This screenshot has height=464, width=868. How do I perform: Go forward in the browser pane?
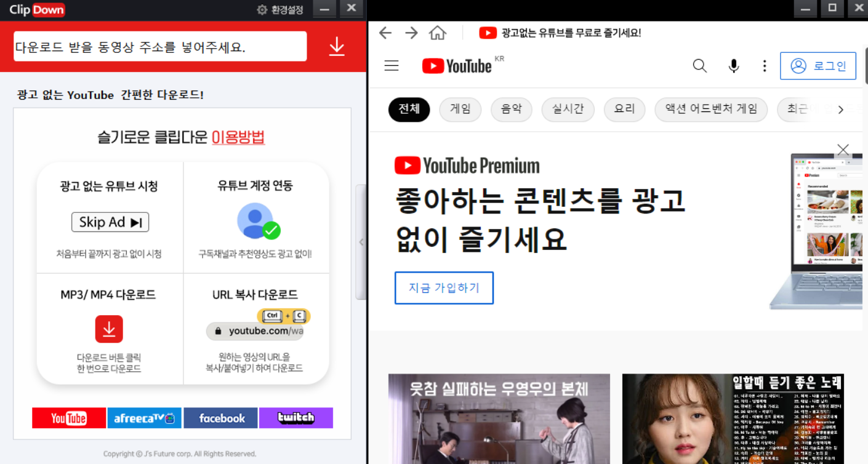click(x=411, y=33)
